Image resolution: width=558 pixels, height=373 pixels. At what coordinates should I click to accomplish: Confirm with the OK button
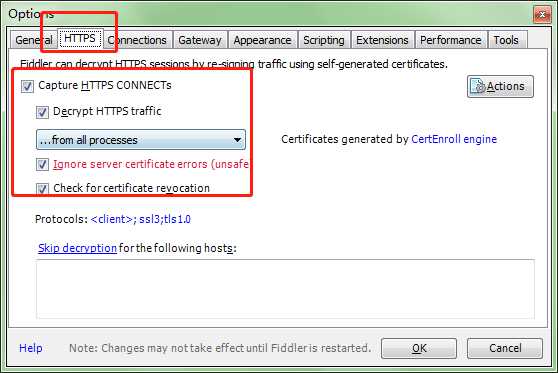coord(419,348)
